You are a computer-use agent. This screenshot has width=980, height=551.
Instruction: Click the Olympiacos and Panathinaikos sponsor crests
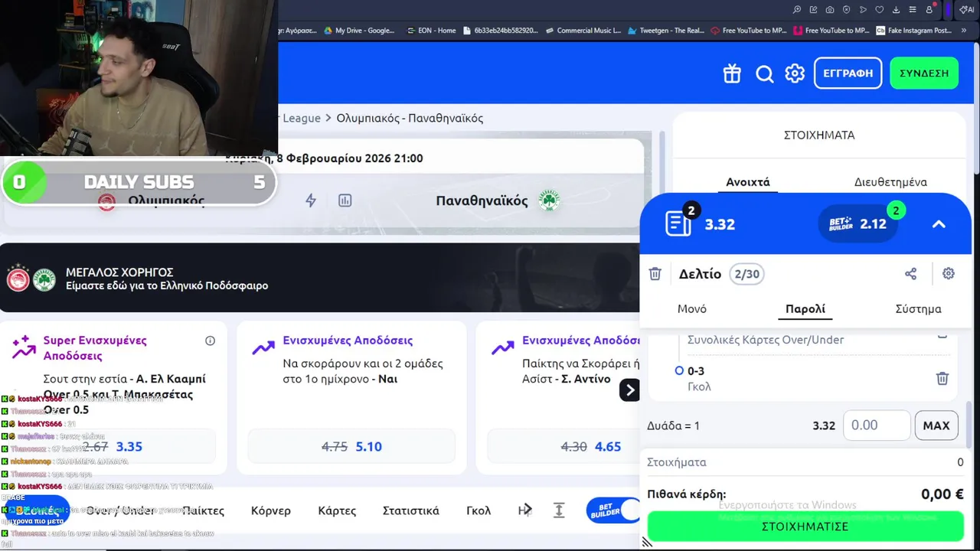pos(31,279)
